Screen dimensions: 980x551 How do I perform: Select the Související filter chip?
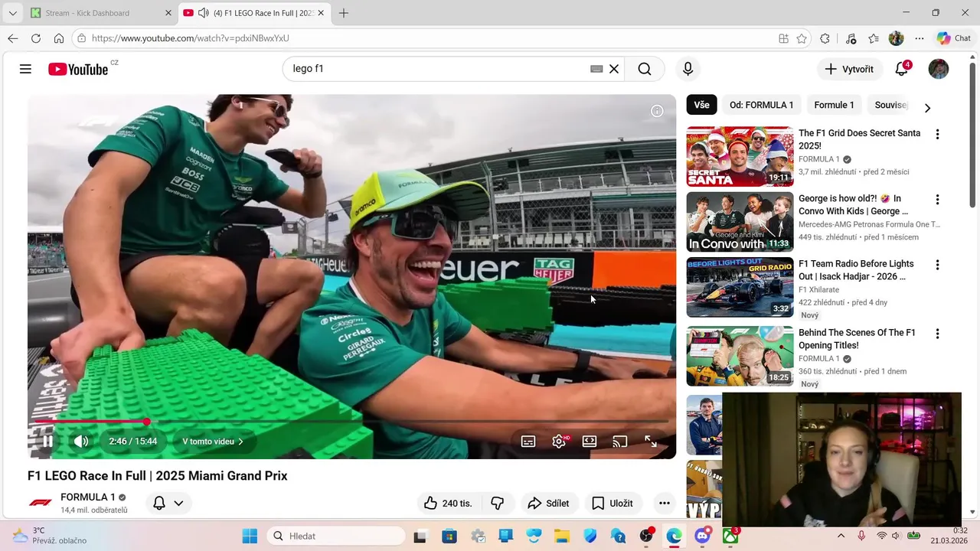[891, 105]
